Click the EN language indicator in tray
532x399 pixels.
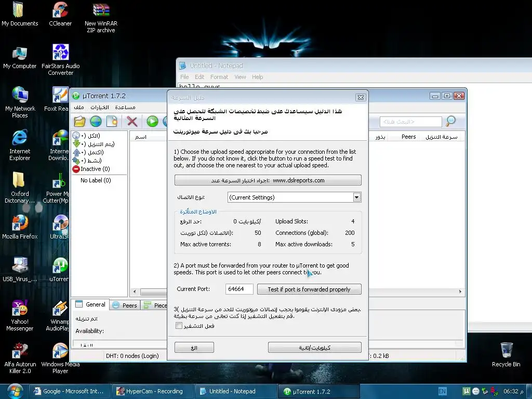(442, 391)
